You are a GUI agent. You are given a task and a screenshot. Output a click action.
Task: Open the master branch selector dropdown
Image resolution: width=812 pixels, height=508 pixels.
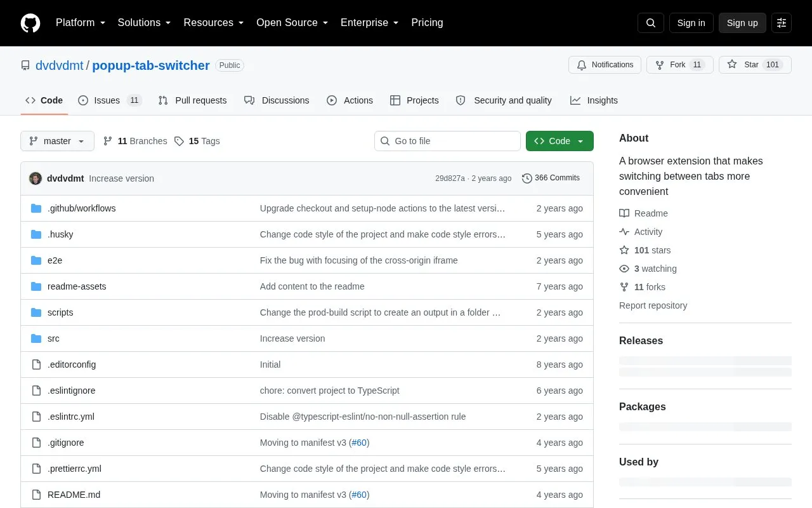[57, 141]
